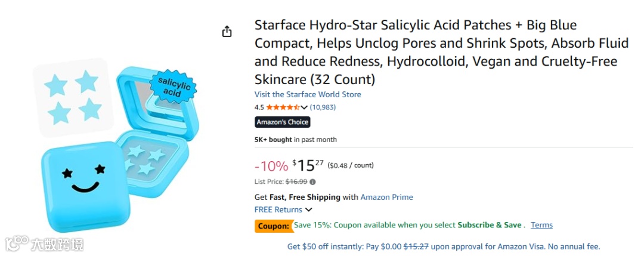Open the coupon Terms link

pyautogui.click(x=541, y=225)
